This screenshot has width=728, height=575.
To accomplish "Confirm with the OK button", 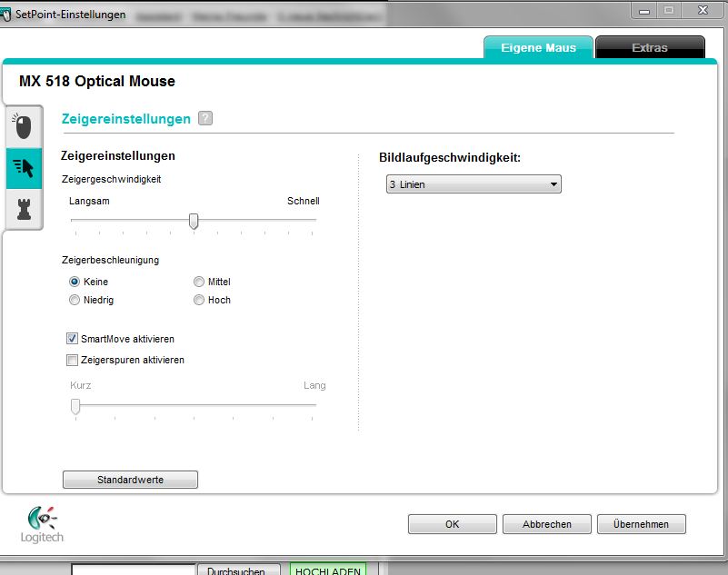I will coord(453,524).
